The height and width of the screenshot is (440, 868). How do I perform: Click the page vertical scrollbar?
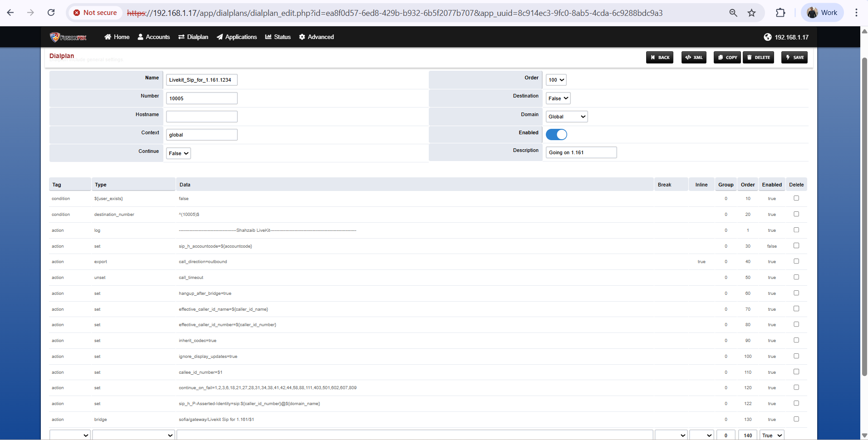[864, 218]
